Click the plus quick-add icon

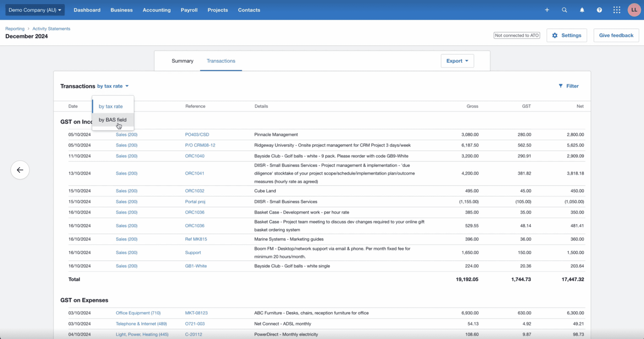click(x=547, y=10)
